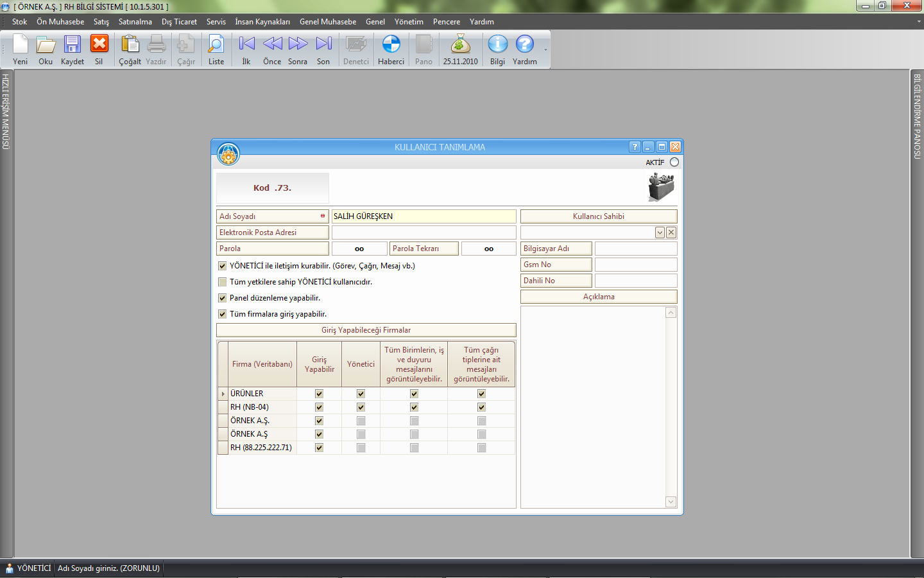Click the Çoğalt duplicate icon
This screenshot has width=924, height=578.
(130, 45)
